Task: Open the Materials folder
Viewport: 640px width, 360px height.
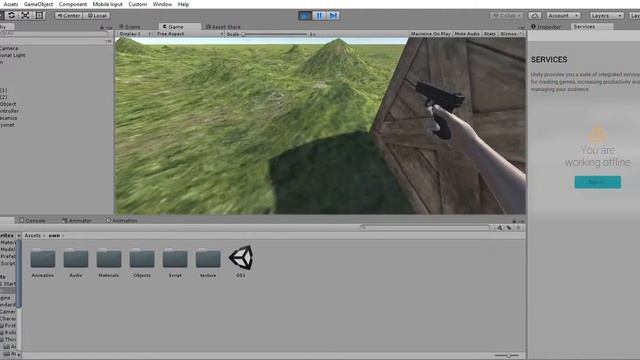Action: [x=109, y=262]
